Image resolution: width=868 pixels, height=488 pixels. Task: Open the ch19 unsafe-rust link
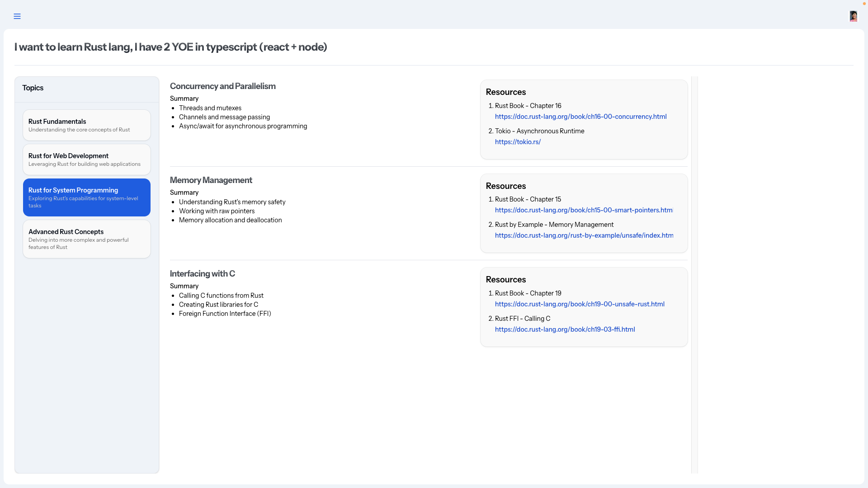pyautogui.click(x=580, y=304)
